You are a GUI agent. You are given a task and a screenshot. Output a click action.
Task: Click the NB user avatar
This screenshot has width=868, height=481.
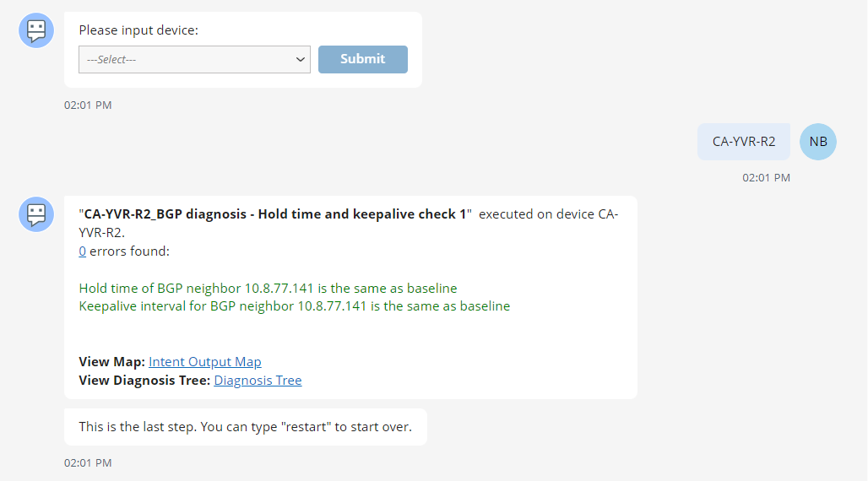[817, 142]
